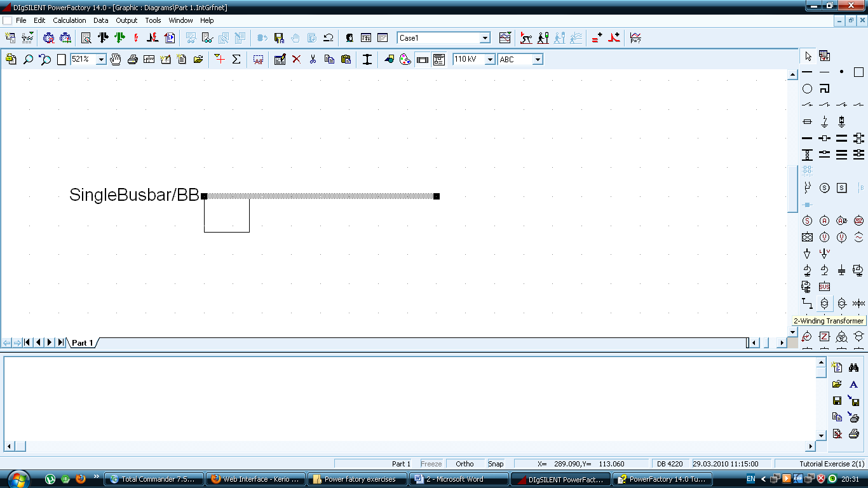Select the 2-Winding Transformer drawing tool

824,304
